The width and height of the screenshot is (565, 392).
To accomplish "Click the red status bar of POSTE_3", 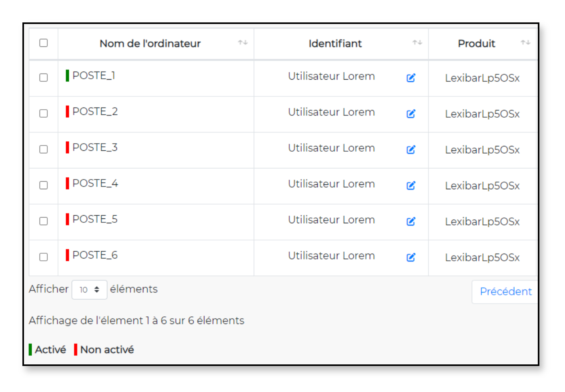I will click(x=68, y=147).
